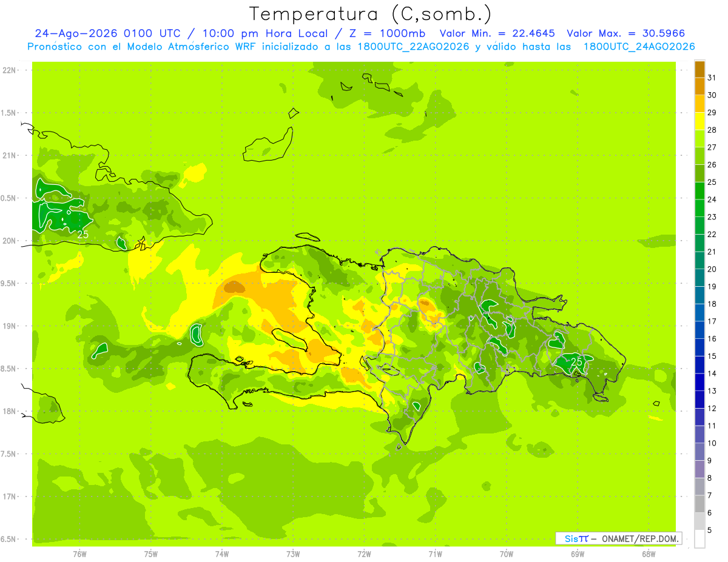Click the "25" contour label over eastern Cuba
728x562 pixels.
pyautogui.click(x=83, y=234)
